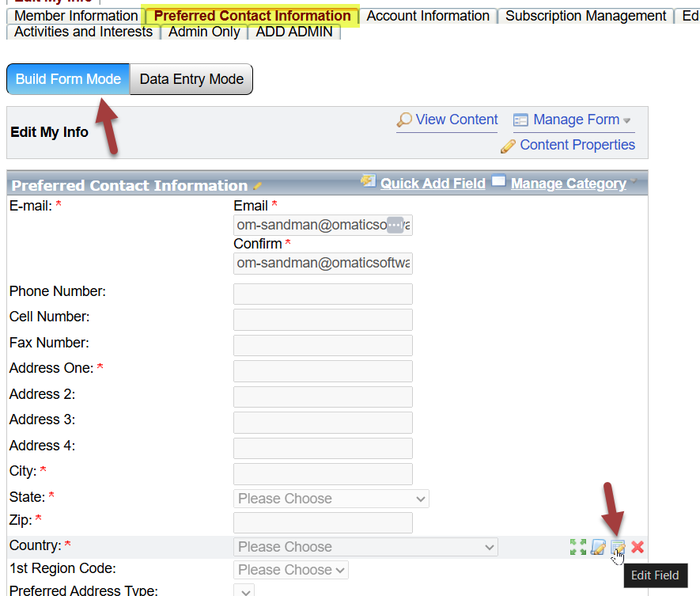Screen dimensions: 700x596
Task: Click the Edit Field icon in Country row
Action: tap(618, 547)
